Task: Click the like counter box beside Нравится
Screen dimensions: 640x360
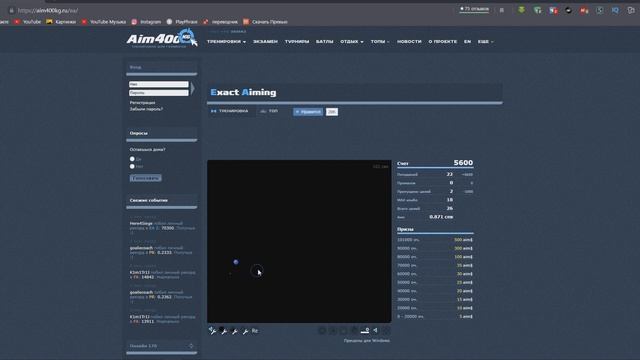Action: coord(332,112)
